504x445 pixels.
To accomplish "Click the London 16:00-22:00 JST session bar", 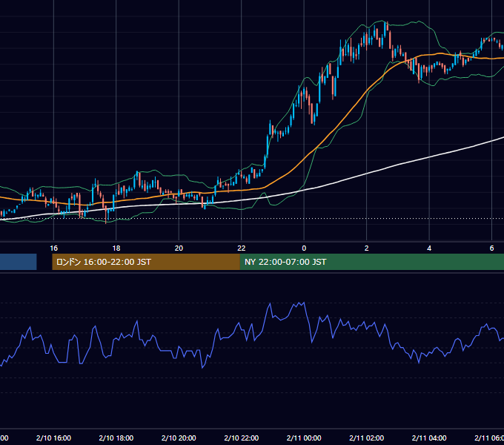I will [146, 262].
